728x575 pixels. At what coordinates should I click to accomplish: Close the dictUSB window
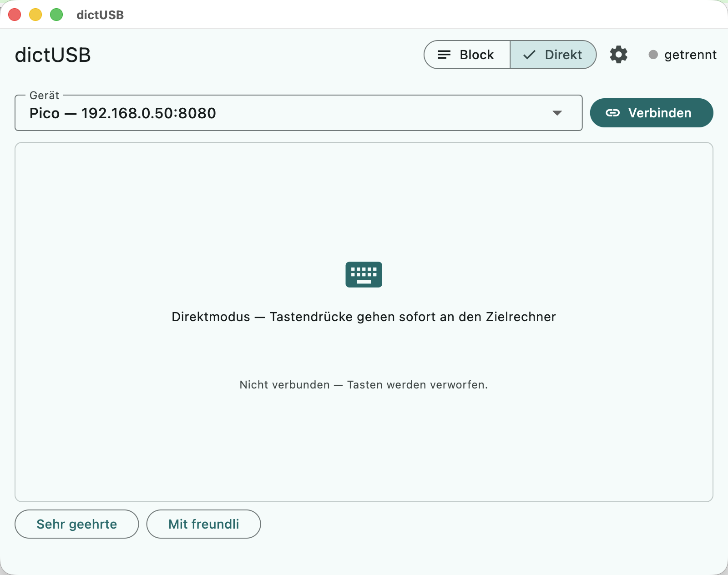coord(15,15)
